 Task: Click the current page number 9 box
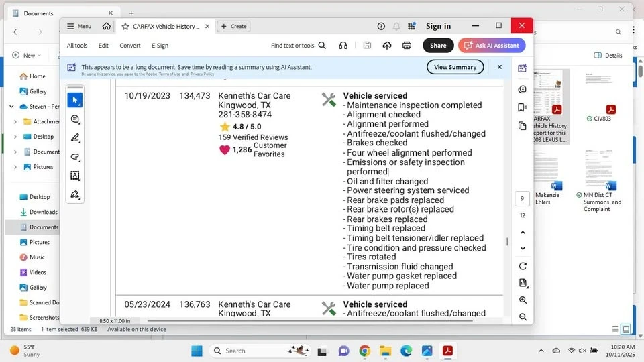coord(522,199)
